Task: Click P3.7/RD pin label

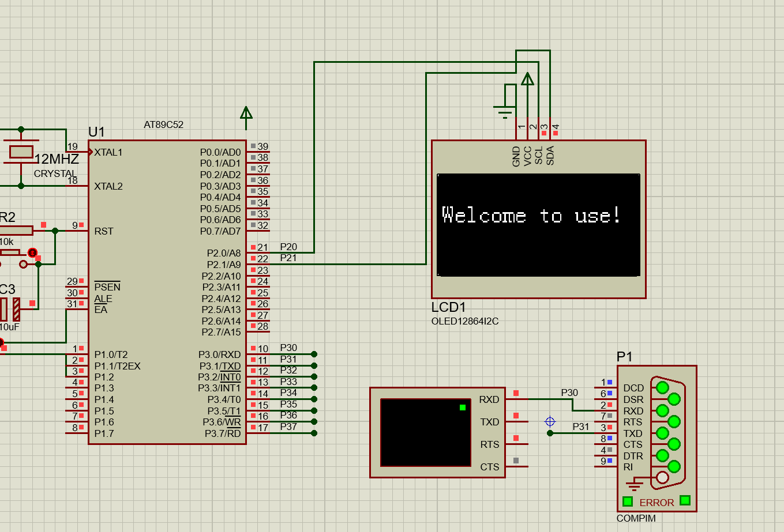Action: [x=223, y=433]
